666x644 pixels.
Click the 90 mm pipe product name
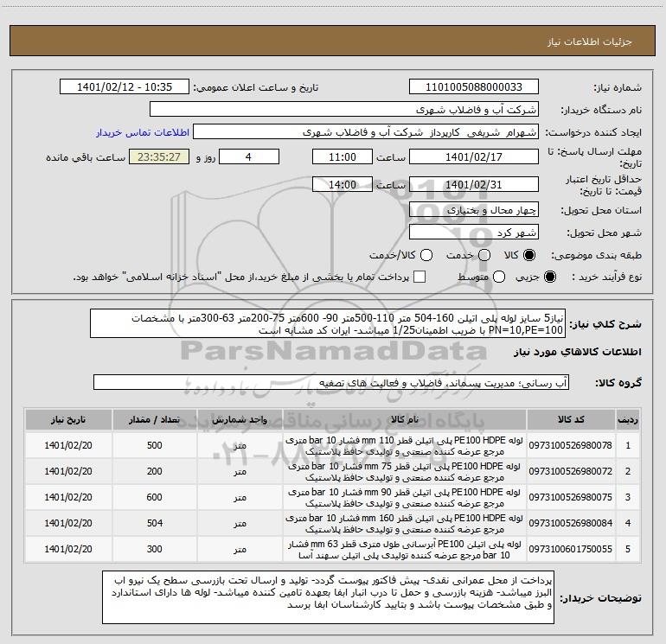(405, 497)
